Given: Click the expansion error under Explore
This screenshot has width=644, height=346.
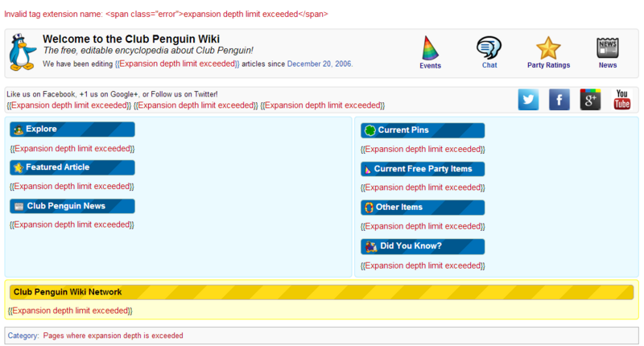Looking at the screenshot, I should click(72, 149).
